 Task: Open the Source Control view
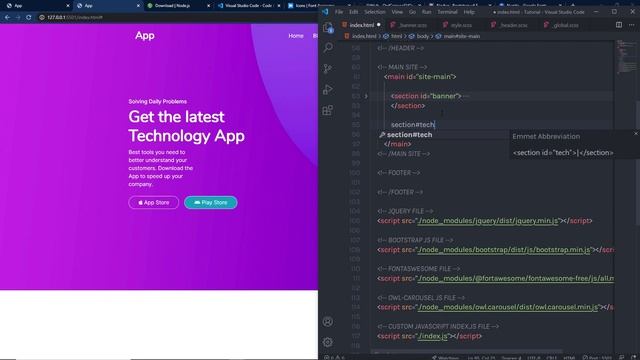pos(328,69)
